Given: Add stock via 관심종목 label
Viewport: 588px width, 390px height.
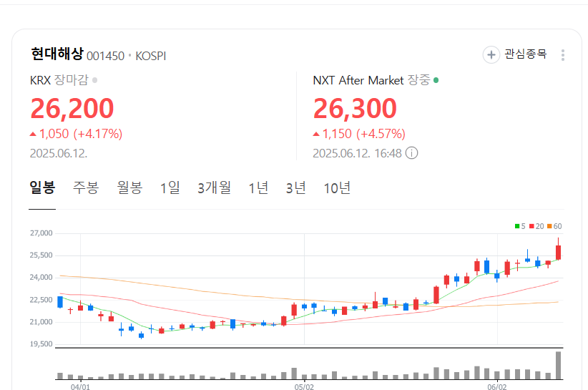Looking at the screenshot, I should pyautogui.click(x=526, y=54).
